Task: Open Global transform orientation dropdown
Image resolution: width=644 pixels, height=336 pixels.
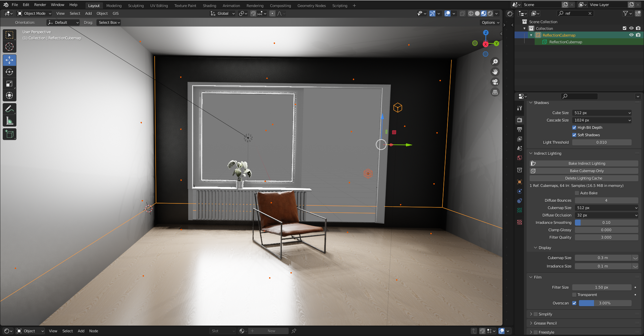Action: (x=223, y=13)
